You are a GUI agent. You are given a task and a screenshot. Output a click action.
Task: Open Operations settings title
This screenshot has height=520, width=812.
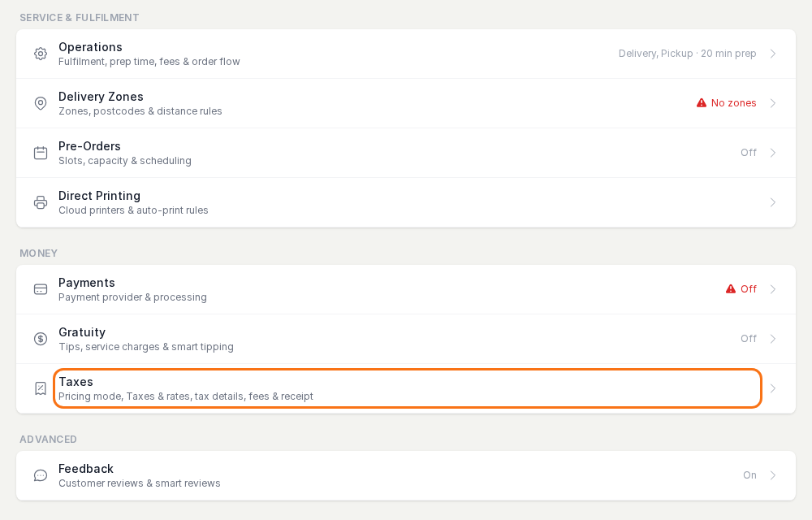pyautogui.click(x=90, y=47)
